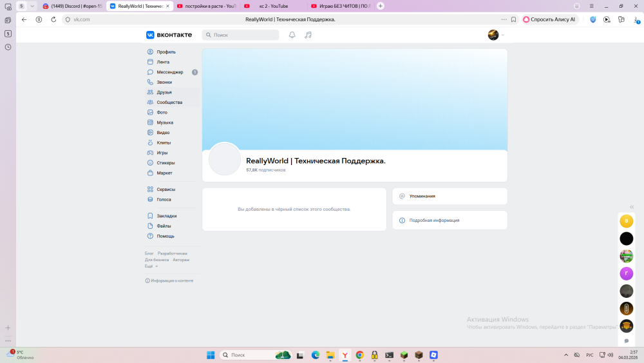This screenshot has height=363, width=644.
Task: Open Упоминания in the community panel
Action: pos(450,196)
